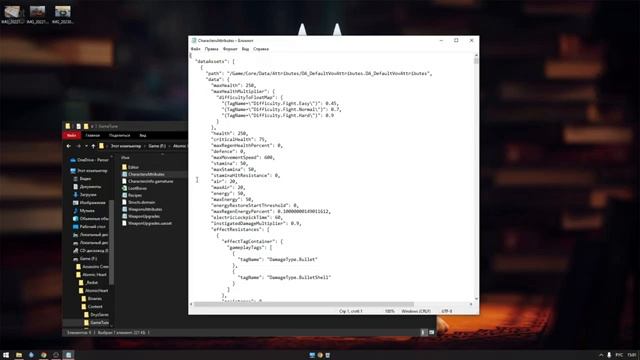Viewport: 640px width, 360px height.
Task: Open Изображения folder in navigation pane
Action: coord(89,202)
